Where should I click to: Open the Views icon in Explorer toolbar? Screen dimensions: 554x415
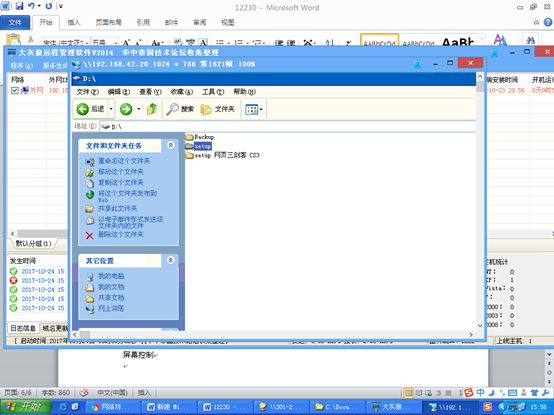(251, 109)
